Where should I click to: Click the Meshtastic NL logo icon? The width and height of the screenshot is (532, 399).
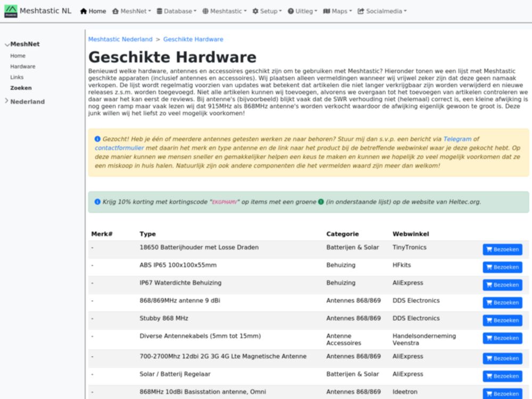click(11, 11)
